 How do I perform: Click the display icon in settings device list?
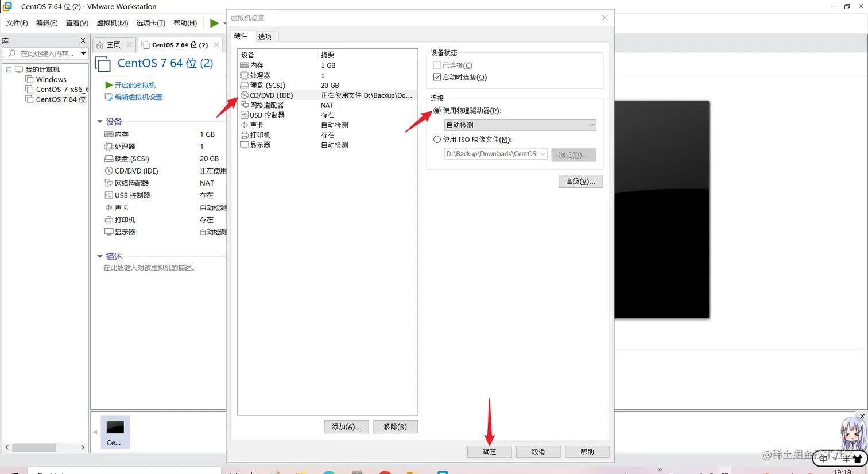pos(245,145)
